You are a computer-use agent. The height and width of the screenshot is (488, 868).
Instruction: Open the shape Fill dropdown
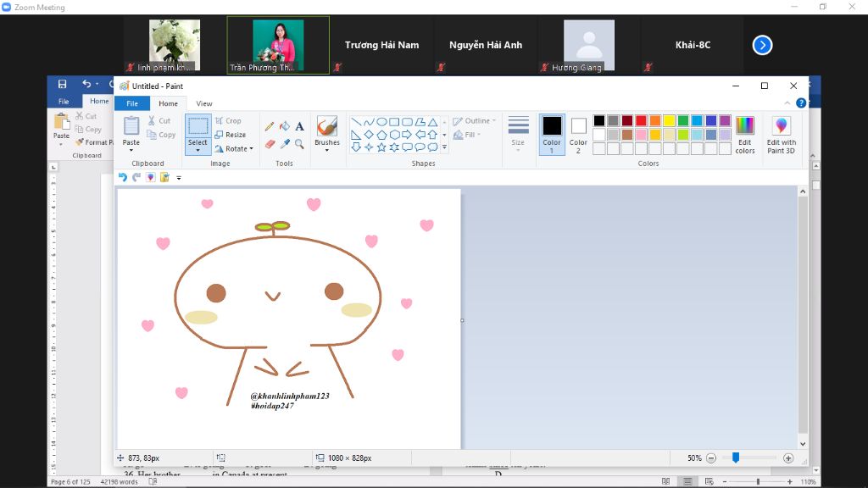pyautogui.click(x=467, y=135)
